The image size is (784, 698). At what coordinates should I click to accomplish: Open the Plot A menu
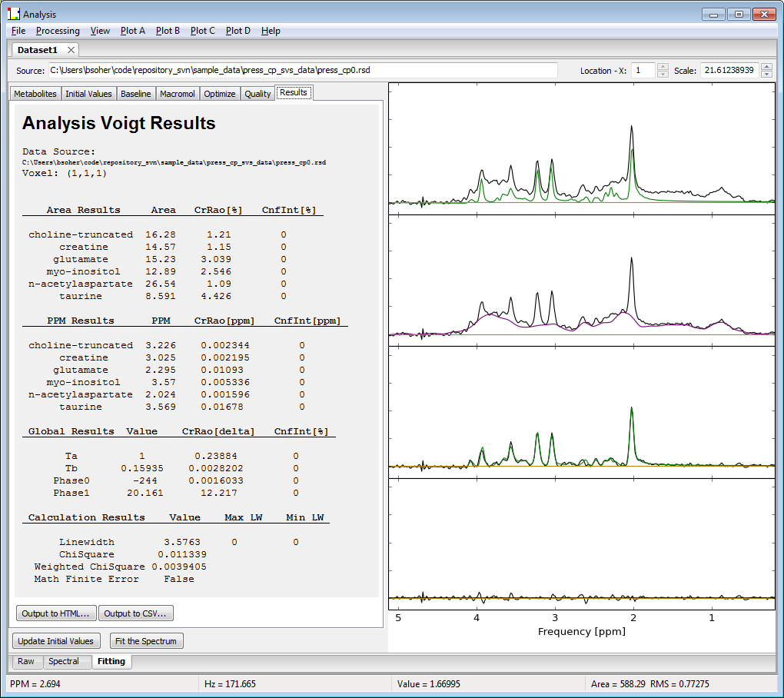tap(132, 31)
